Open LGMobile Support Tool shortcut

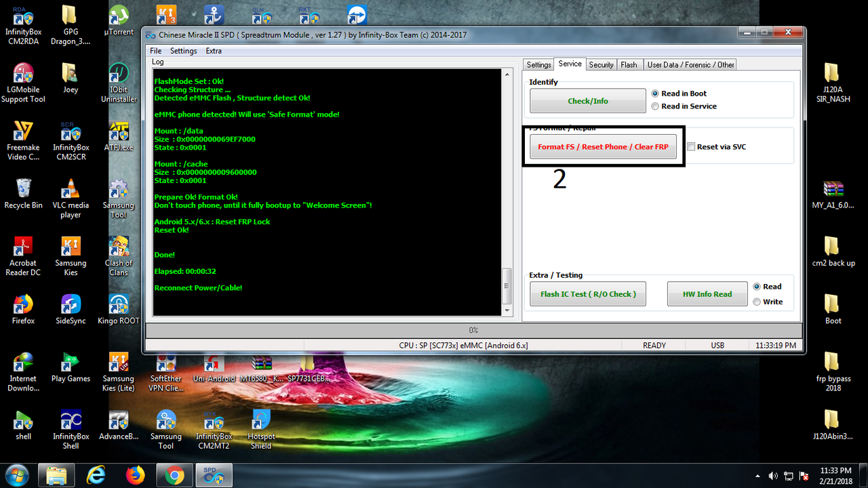(x=24, y=83)
